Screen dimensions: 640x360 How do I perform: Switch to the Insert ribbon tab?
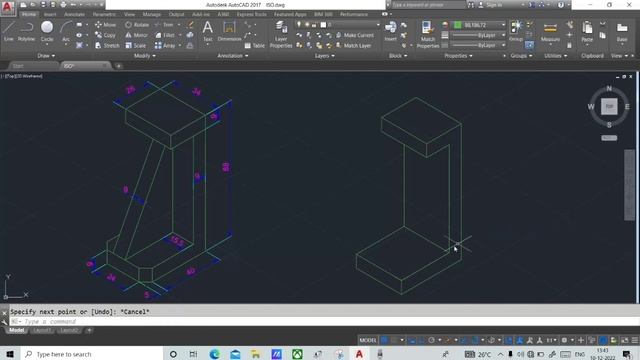(50, 14)
